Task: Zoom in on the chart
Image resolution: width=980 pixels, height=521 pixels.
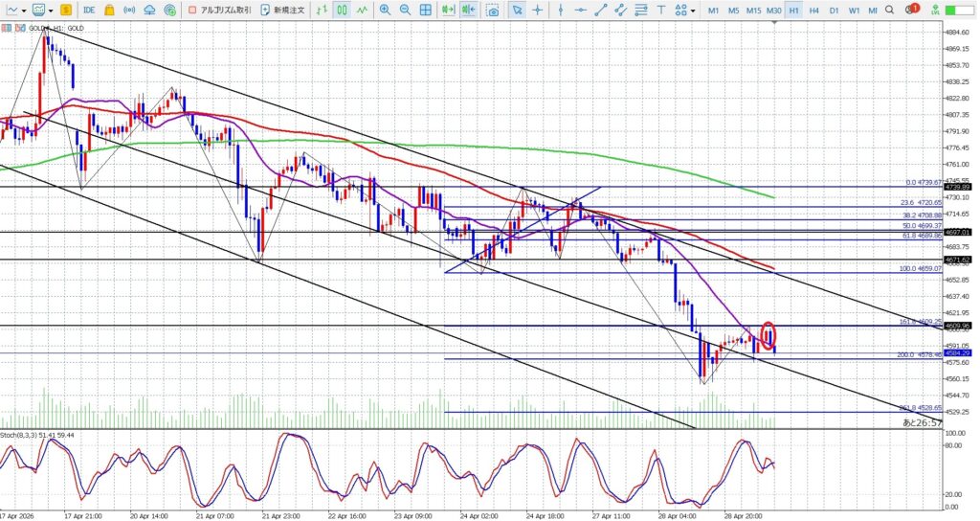Action: pyautogui.click(x=385, y=10)
